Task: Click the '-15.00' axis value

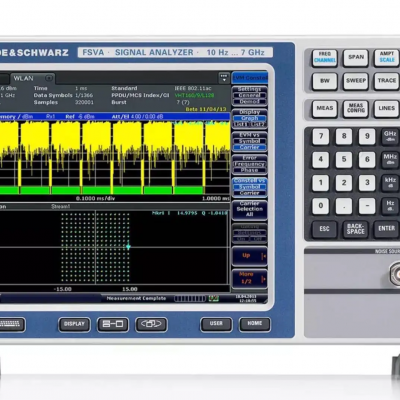Action: tap(63, 289)
